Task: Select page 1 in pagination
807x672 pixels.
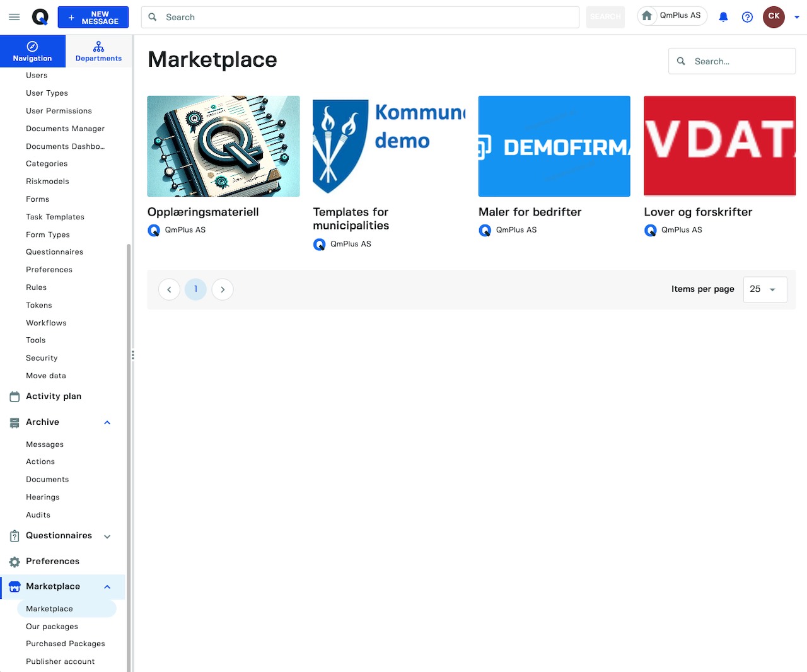Action: pos(195,289)
